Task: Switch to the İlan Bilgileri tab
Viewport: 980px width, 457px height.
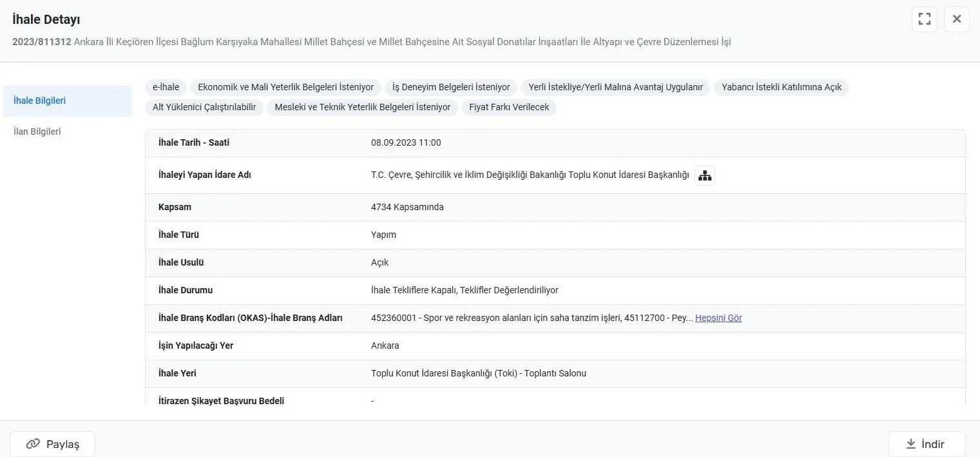Action: click(37, 131)
